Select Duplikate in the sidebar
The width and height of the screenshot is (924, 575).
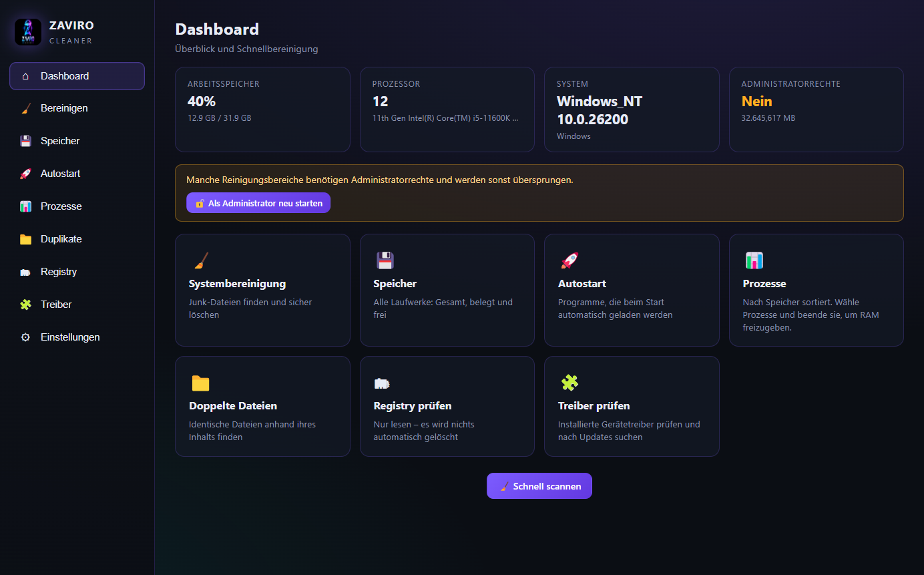[77, 239]
